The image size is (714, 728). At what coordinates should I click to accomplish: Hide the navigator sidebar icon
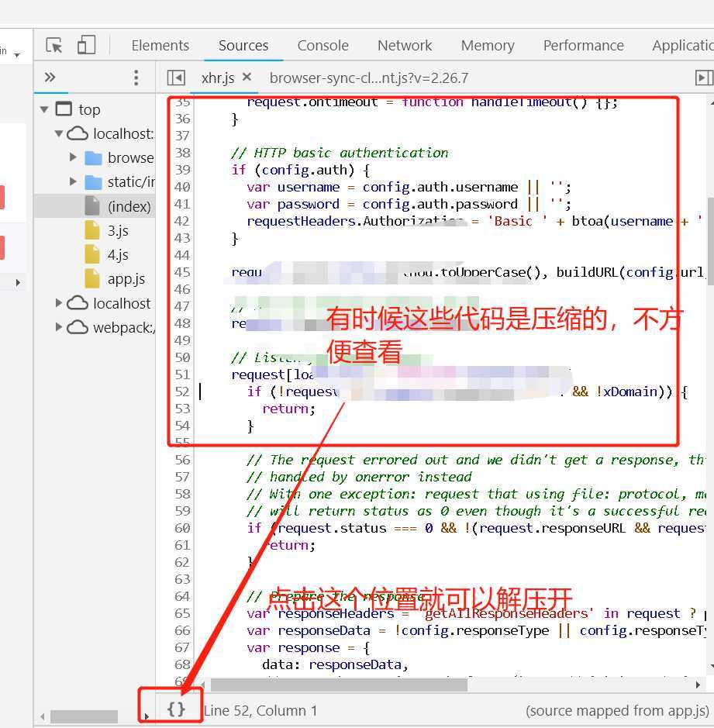point(176,78)
